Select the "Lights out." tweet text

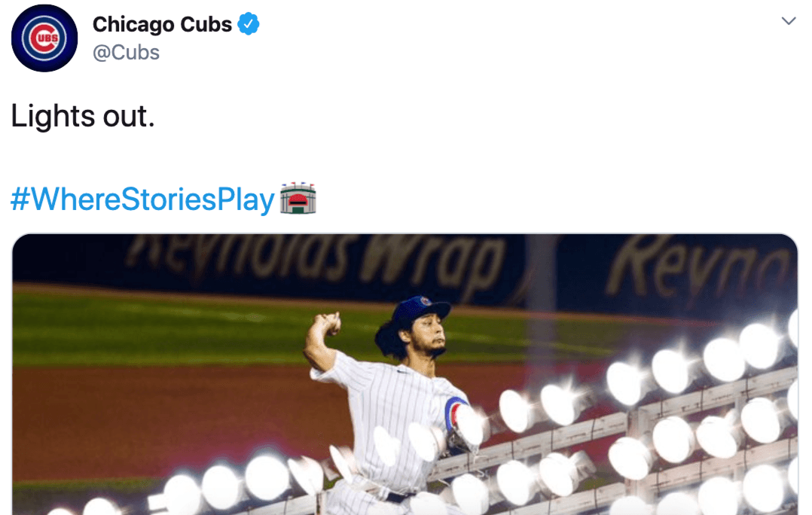pos(83,116)
